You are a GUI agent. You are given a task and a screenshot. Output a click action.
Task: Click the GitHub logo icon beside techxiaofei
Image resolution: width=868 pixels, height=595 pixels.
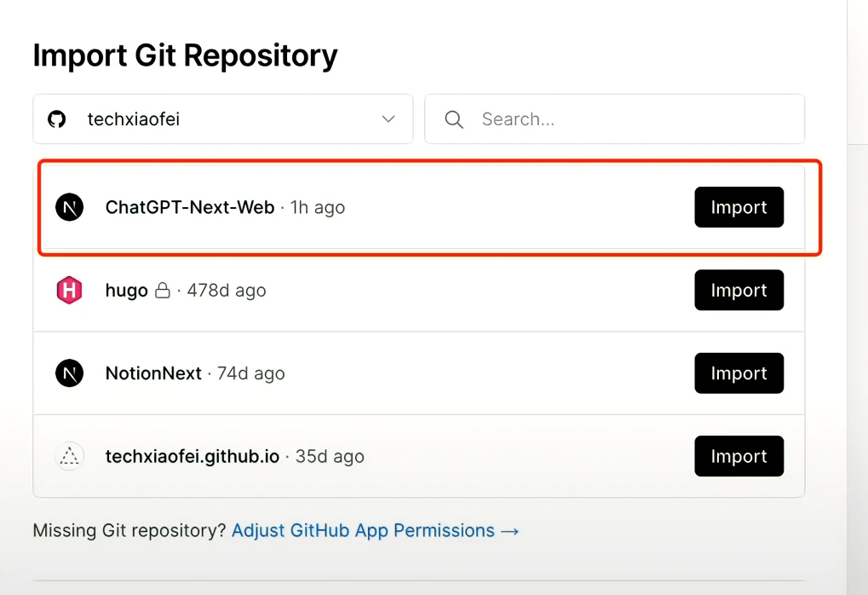click(56, 119)
